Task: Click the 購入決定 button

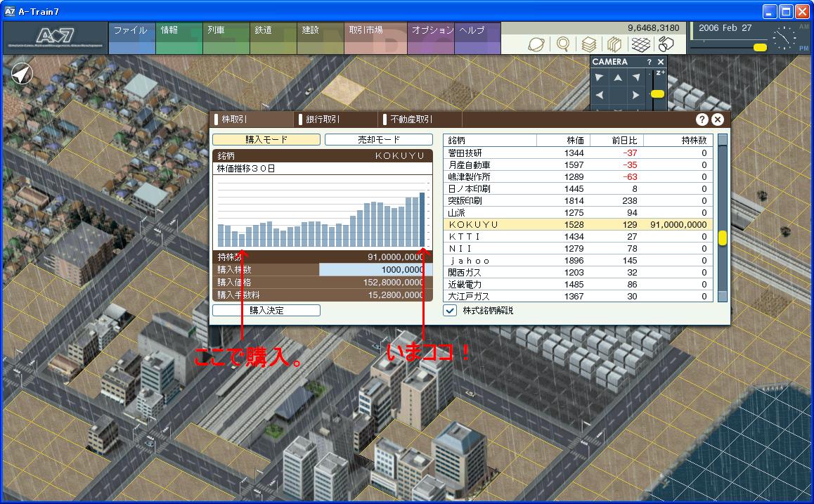Action: tap(266, 311)
